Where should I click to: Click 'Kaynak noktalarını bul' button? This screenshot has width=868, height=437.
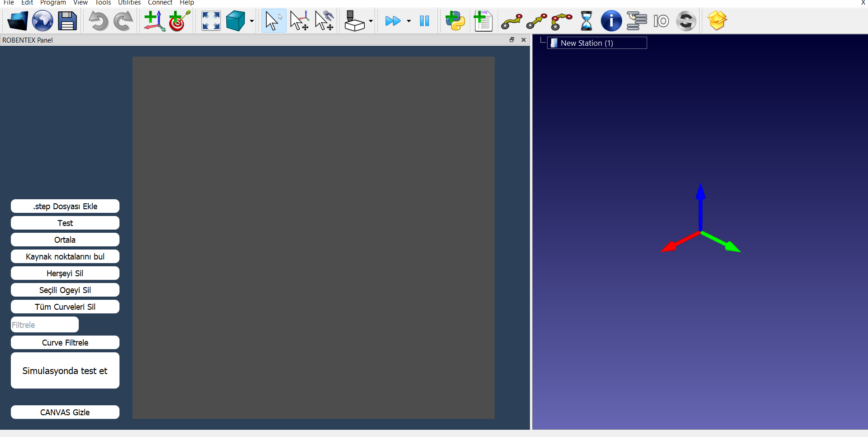pos(65,256)
